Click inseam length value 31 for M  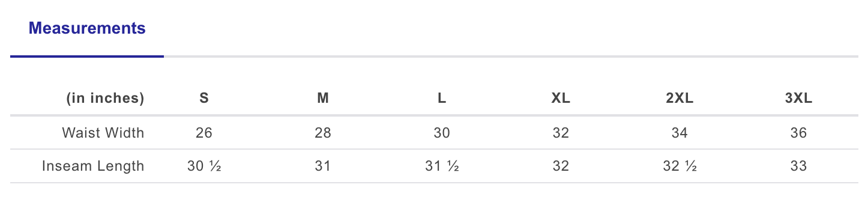click(x=323, y=166)
